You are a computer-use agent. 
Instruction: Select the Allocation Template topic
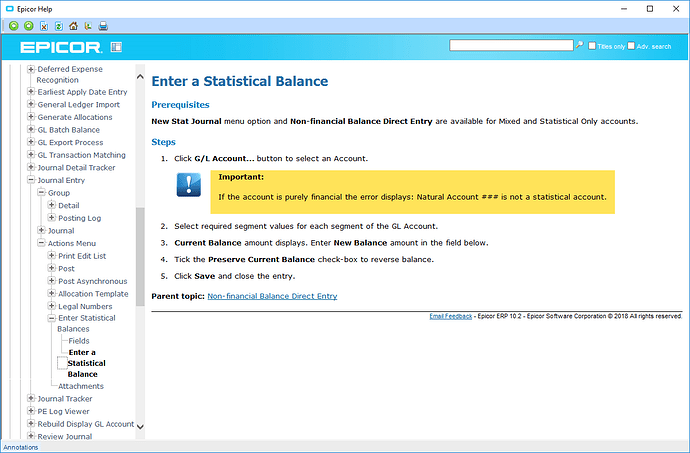(93, 294)
